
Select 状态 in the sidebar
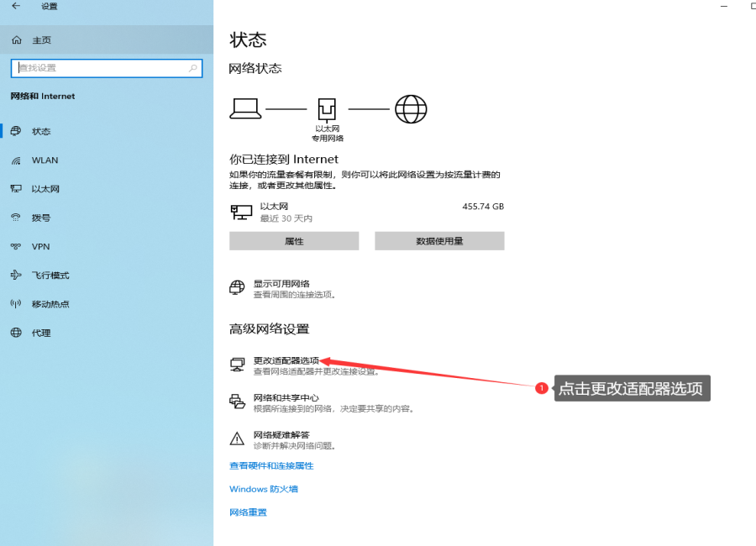(x=107, y=131)
